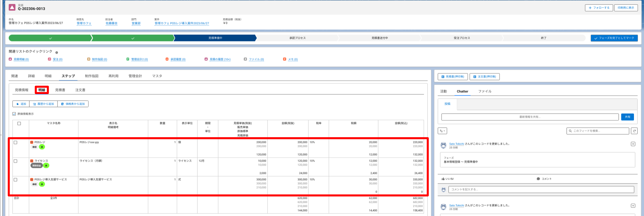644x216 pixels.
Task: Click the pink quote record icon beside Q-202306-0013
Action: tap(12, 7)
